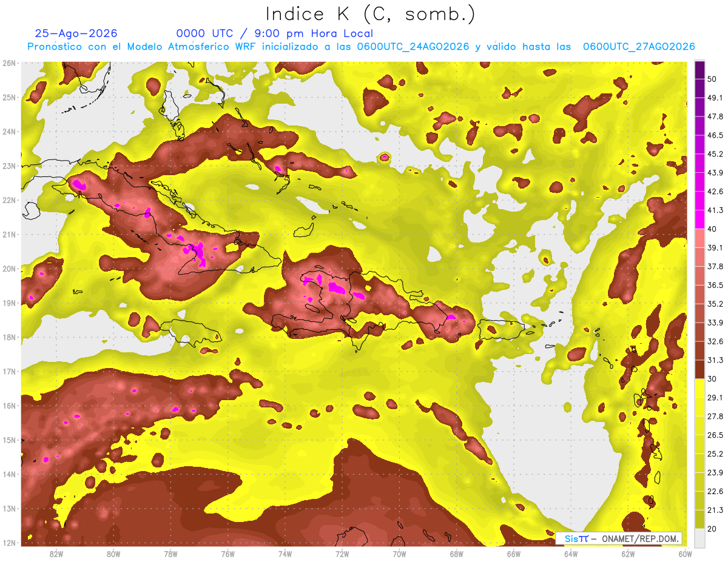The height and width of the screenshot is (562, 728).
Task: Click the '45.2' color bar label
Action: click(715, 154)
